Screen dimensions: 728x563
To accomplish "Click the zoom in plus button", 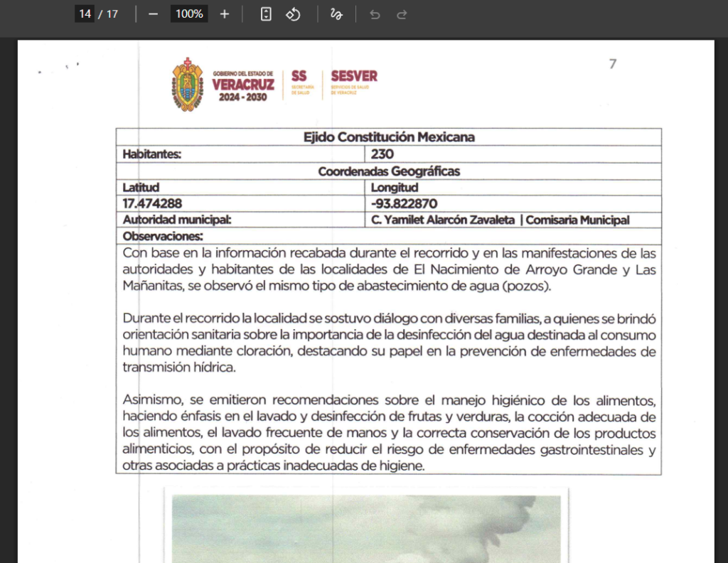I will (x=224, y=14).
